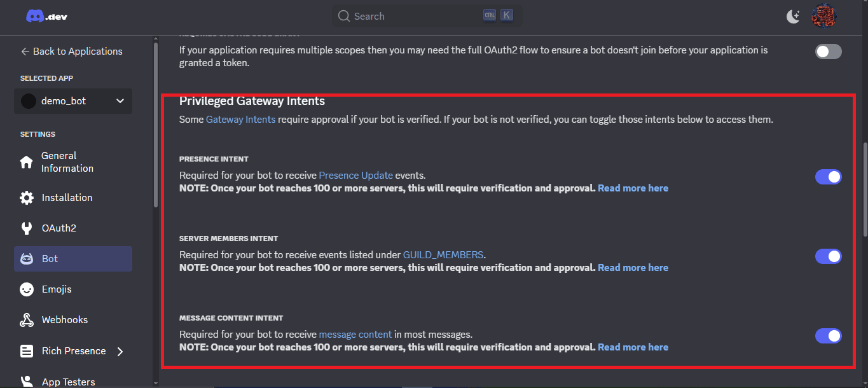
Task: Click the MESSAGE CONTENT INTENT label
Action: point(231,318)
